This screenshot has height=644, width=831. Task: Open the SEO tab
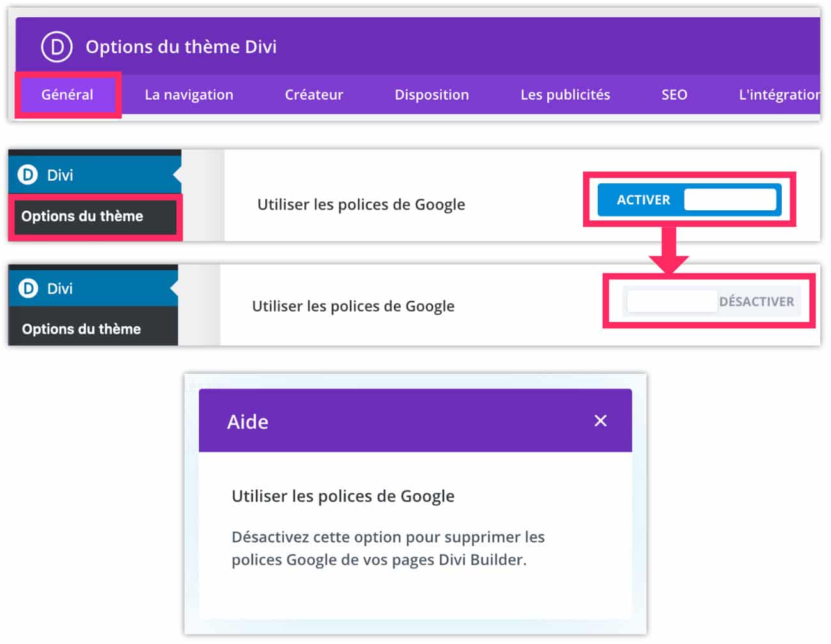[674, 95]
